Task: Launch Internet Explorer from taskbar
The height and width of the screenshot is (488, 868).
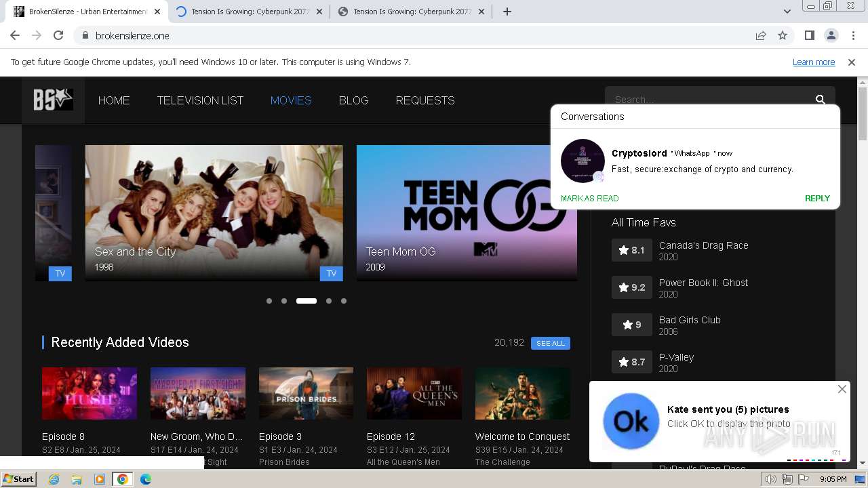Action: (54, 479)
